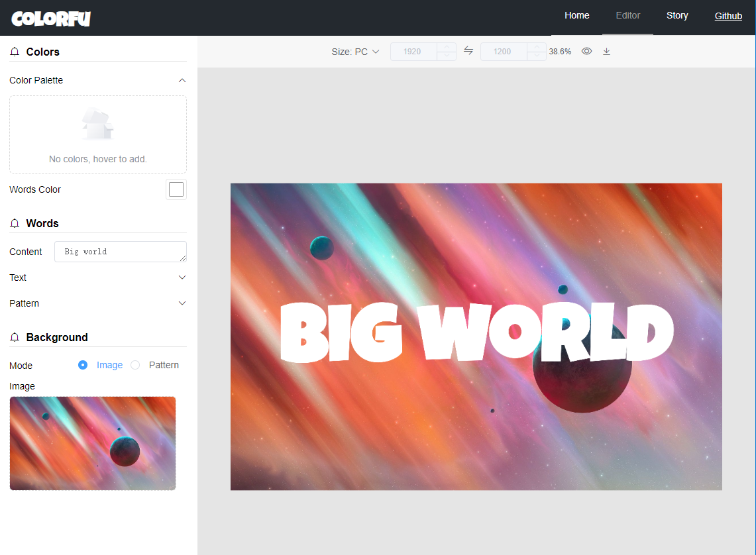Swap width and height with arrows icon
Image resolution: width=756 pixels, height=555 pixels.
click(x=468, y=50)
